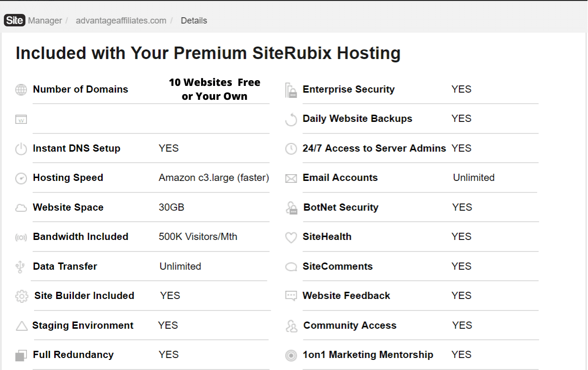Click the heart icon next to SiteHealth
The image size is (588, 370).
[x=291, y=238]
